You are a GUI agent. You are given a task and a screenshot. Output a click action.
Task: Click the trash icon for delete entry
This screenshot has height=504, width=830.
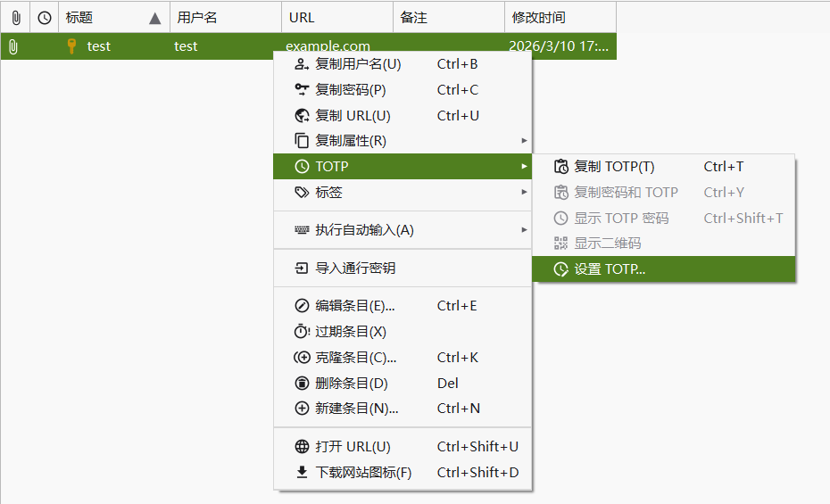point(302,384)
